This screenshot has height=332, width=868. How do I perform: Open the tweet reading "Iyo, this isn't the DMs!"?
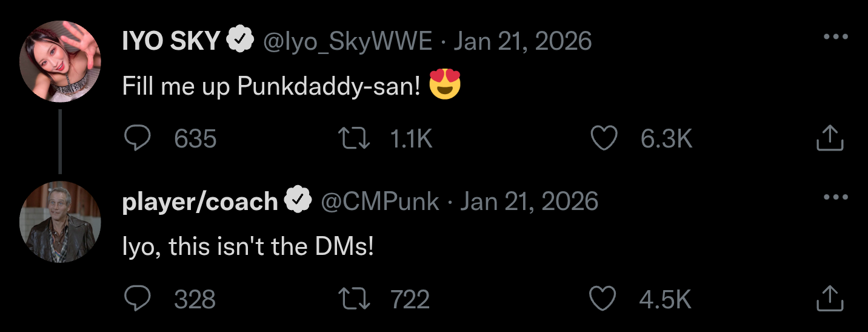pyautogui.click(x=247, y=246)
